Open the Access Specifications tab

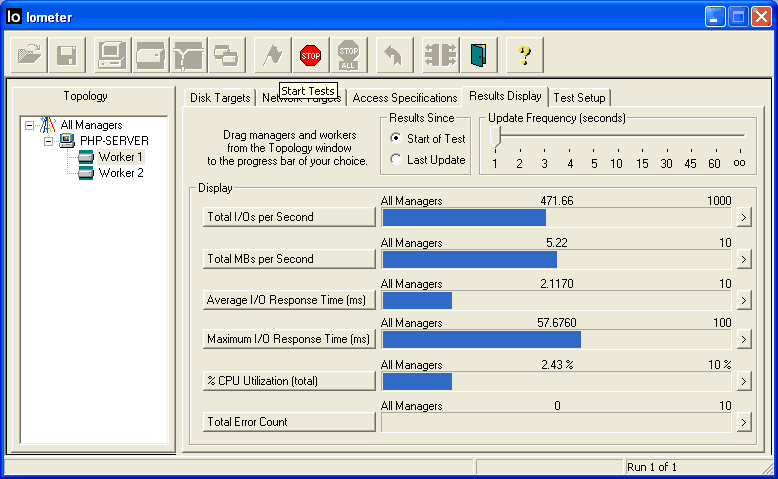tap(404, 98)
